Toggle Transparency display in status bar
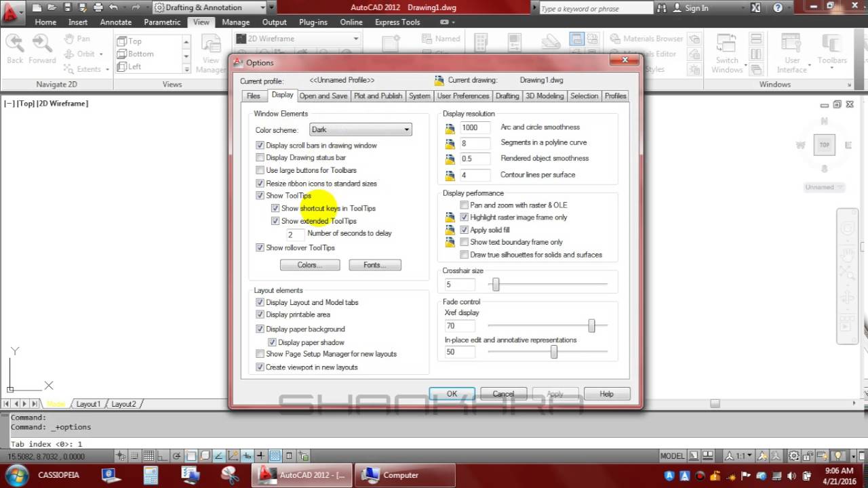 [275, 455]
